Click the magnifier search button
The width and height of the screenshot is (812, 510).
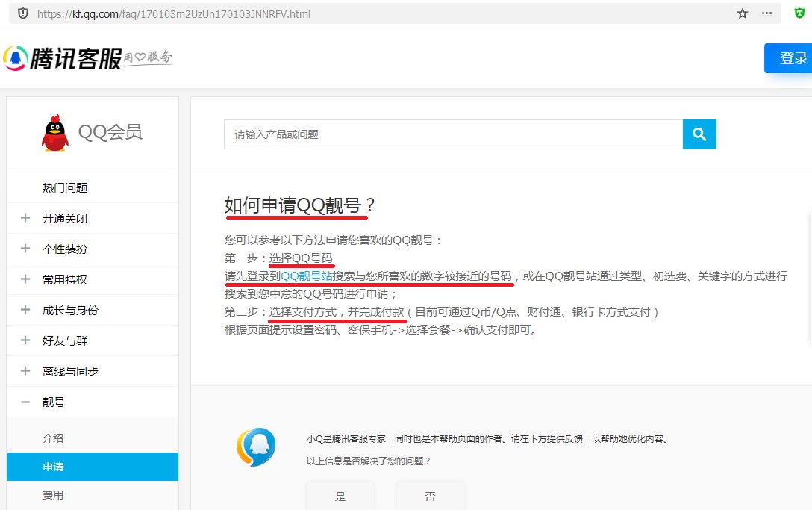(x=699, y=134)
